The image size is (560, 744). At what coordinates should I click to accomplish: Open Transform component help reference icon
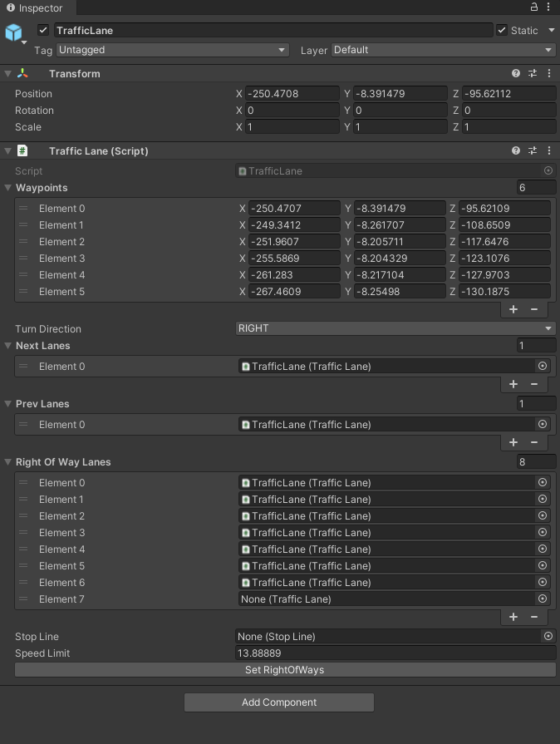(x=516, y=74)
